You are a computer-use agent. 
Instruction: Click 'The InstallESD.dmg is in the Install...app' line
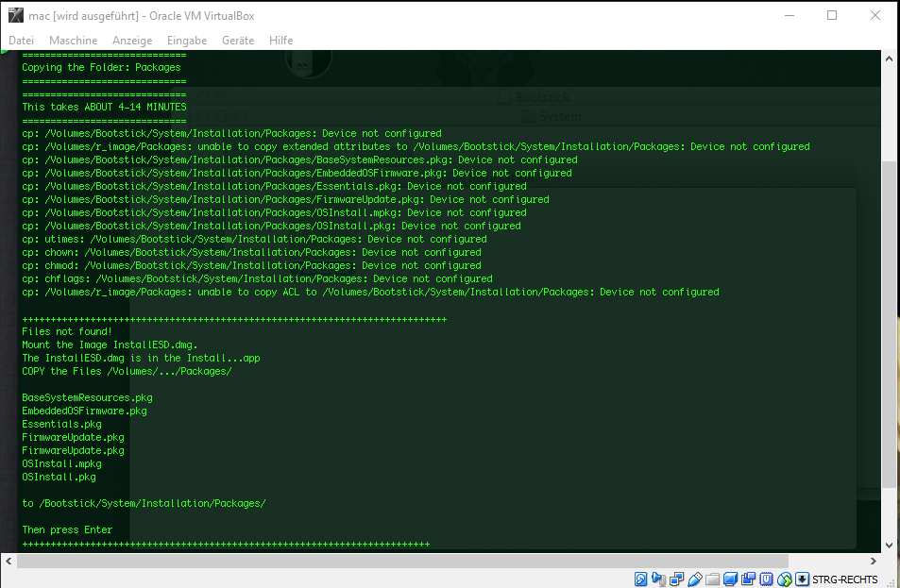(x=141, y=358)
